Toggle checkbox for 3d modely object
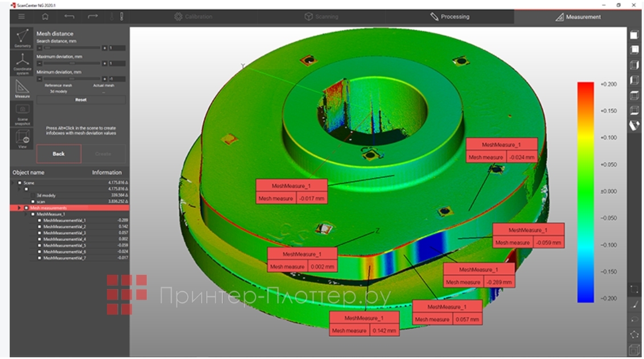 tap(33, 195)
